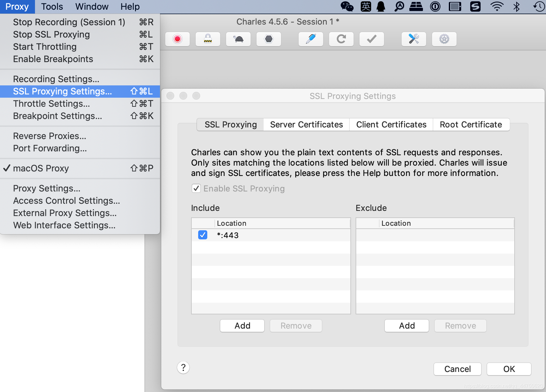Click the QQ penguin menu bar icon
Viewport: 546px width, 392px height.
click(x=381, y=6)
